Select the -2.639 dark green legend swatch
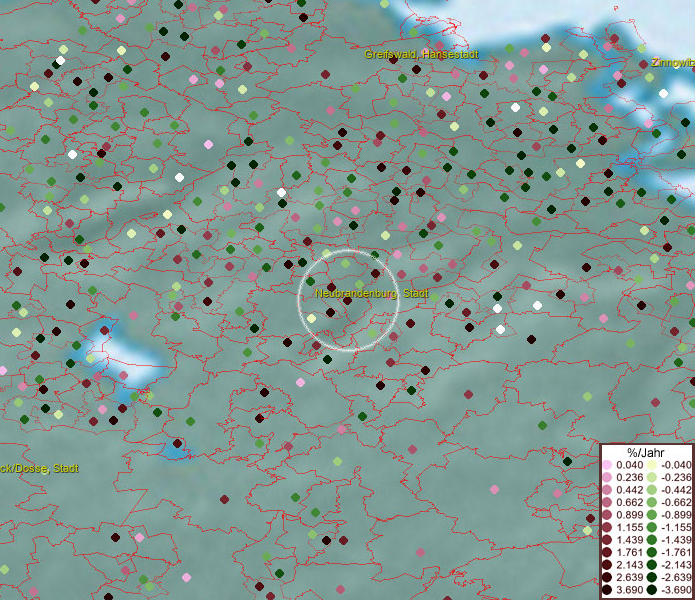 pyautogui.click(x=652, y=577)
